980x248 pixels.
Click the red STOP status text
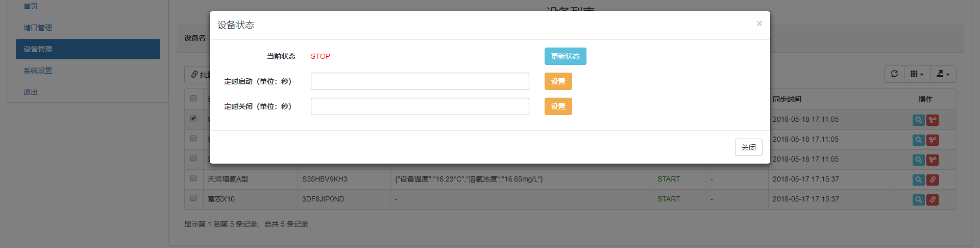click(320, 56)
